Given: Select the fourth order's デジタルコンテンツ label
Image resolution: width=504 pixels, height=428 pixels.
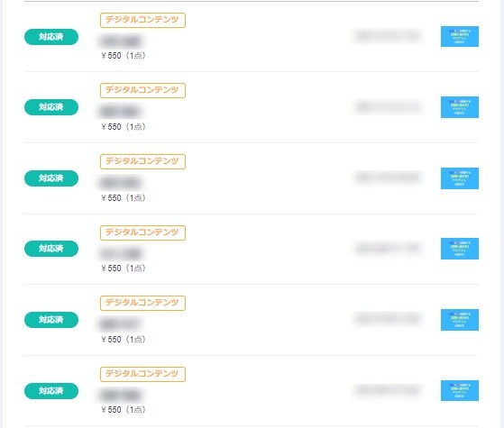Looking at the screenshot, I should pos(142,233).
